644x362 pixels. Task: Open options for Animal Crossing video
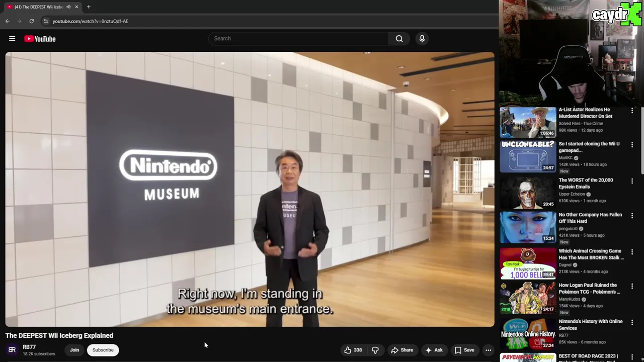click(x=632, y=252)
